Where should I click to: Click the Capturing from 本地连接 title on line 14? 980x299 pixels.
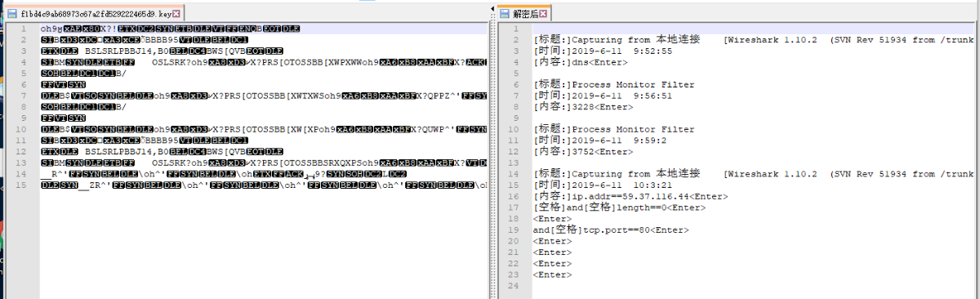coord(636,174)
